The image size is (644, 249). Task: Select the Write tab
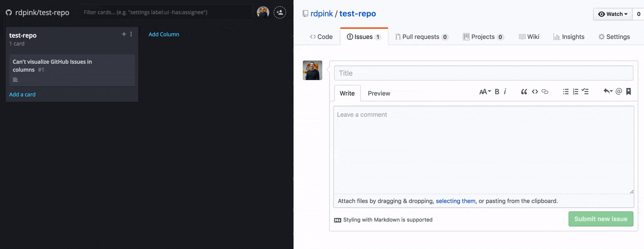point(347,93)
